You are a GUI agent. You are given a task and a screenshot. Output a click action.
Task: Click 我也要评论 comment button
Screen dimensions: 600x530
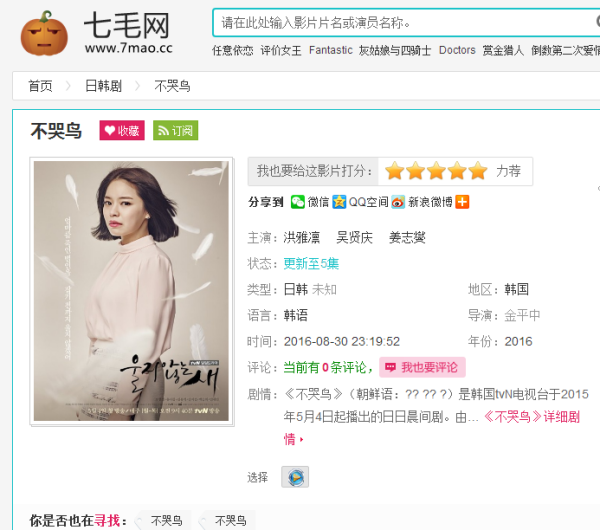(422, 367)
